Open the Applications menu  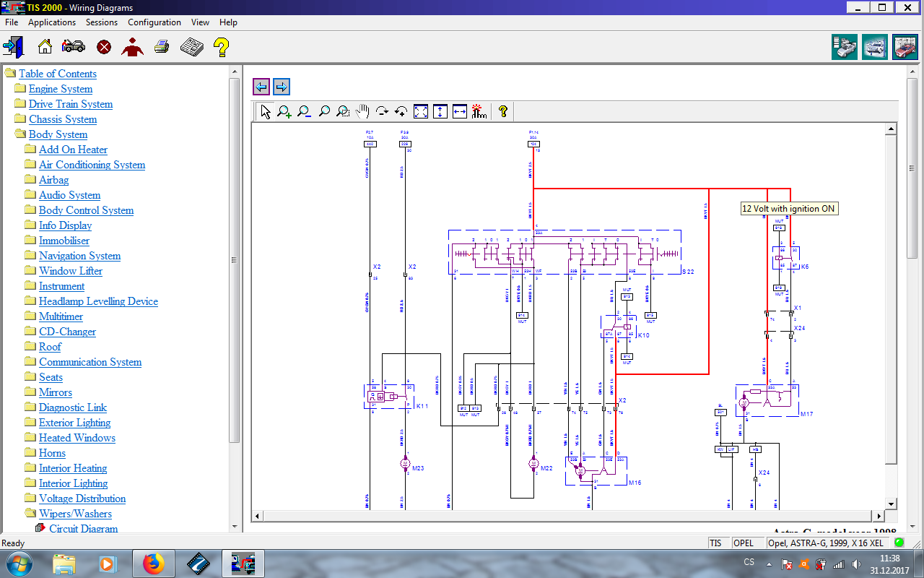pos(52,22)
